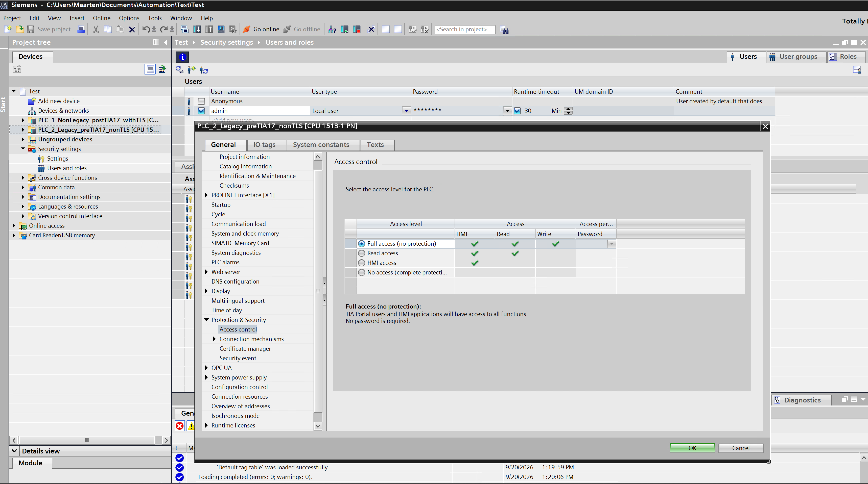This screenshot has height=484, width=868.
Task: Click OK in the PLC properties dialog
Action: 692,448
